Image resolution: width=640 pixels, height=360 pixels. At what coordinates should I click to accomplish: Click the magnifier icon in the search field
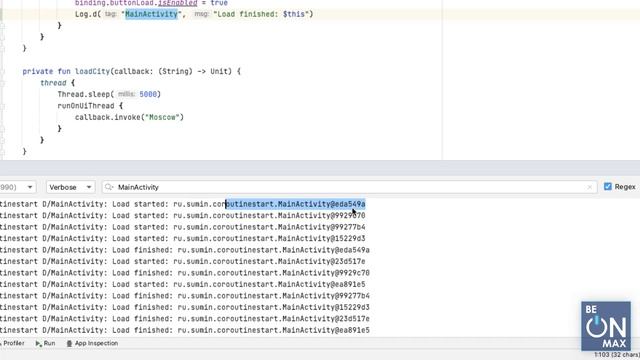109,187
